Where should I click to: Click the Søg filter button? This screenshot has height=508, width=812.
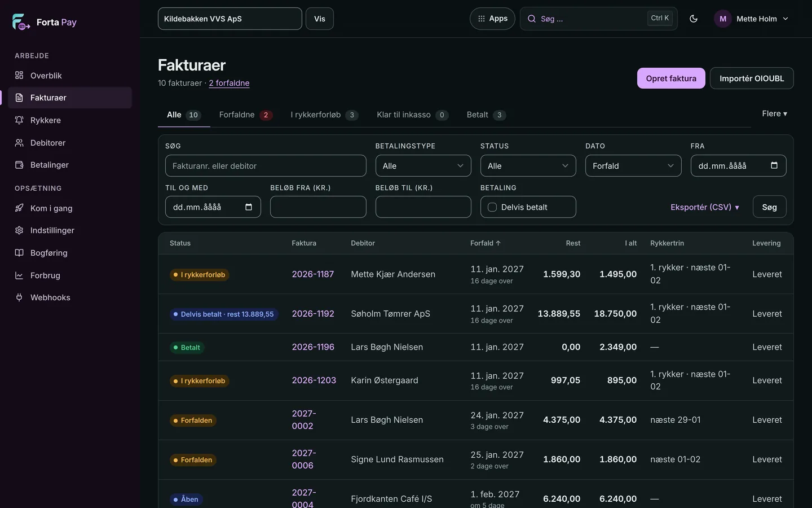click(769, 207)
